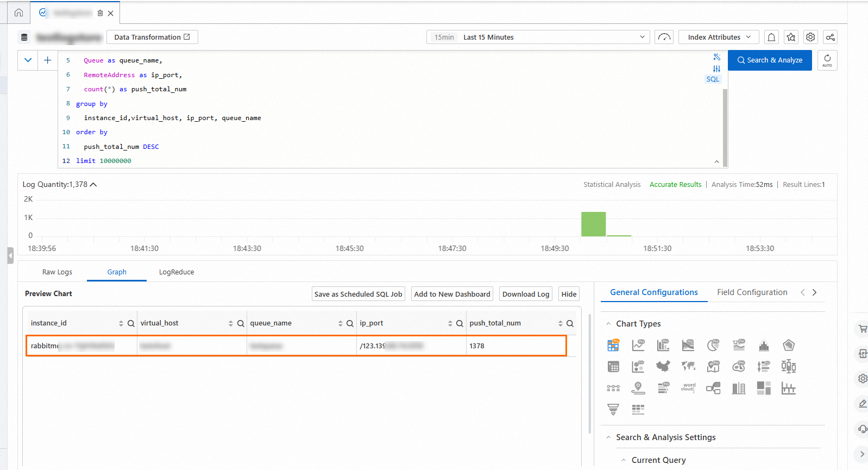Screen dimensions: 868x470
Task: Choose the histogram chart type
Action: pyautogui.click(x=764, y=345)
